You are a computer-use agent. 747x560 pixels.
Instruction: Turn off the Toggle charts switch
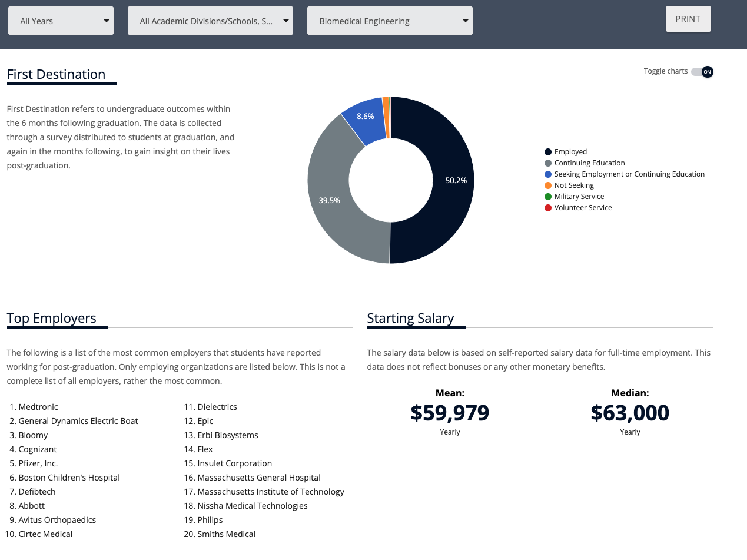(x=702, y=72)
